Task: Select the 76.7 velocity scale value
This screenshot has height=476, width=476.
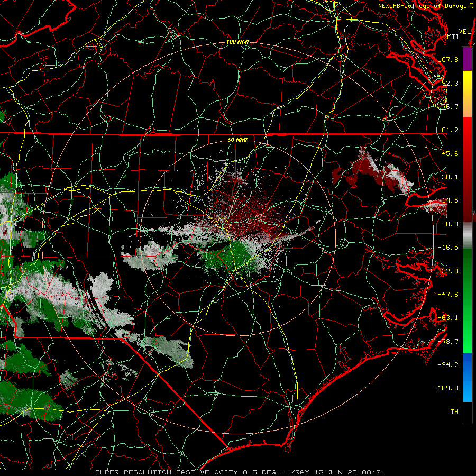Action: pyautogui.click(x=450, y=106)
